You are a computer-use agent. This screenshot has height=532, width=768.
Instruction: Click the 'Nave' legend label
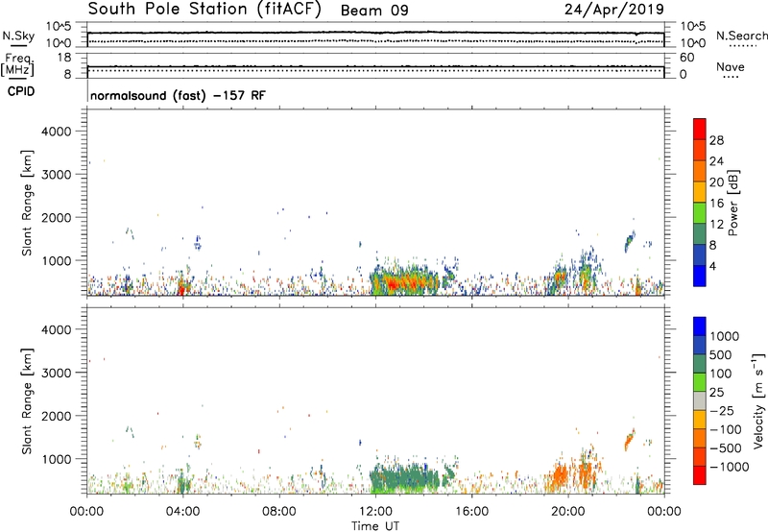tap(731, 66)
